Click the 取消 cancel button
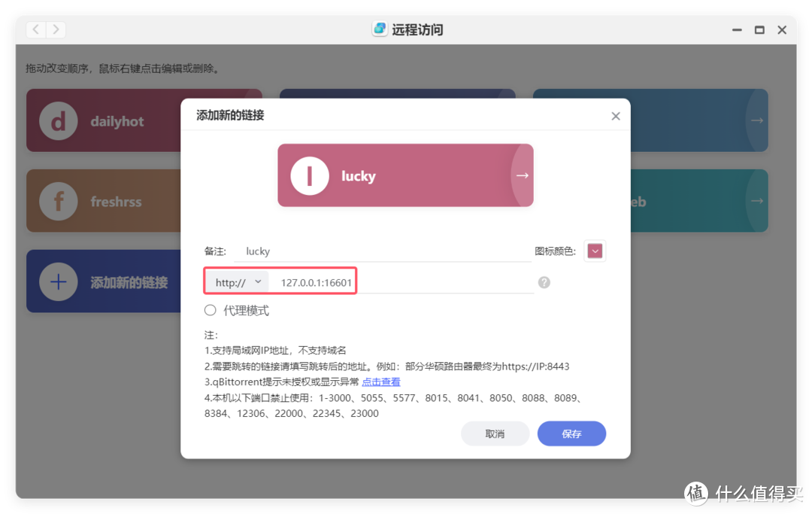This screenshot has height=514, width=812. point(495,433)
